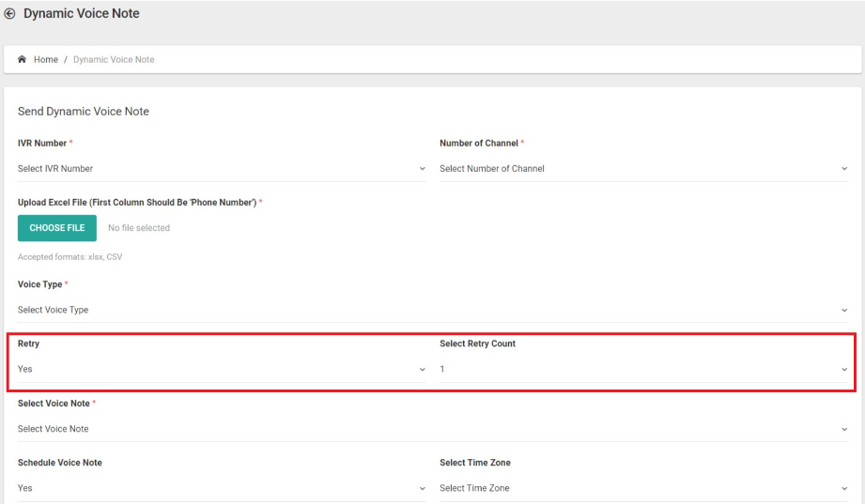Open the Select IVR Number dropdown
The image size is (865, 504).
pos(222,169)
